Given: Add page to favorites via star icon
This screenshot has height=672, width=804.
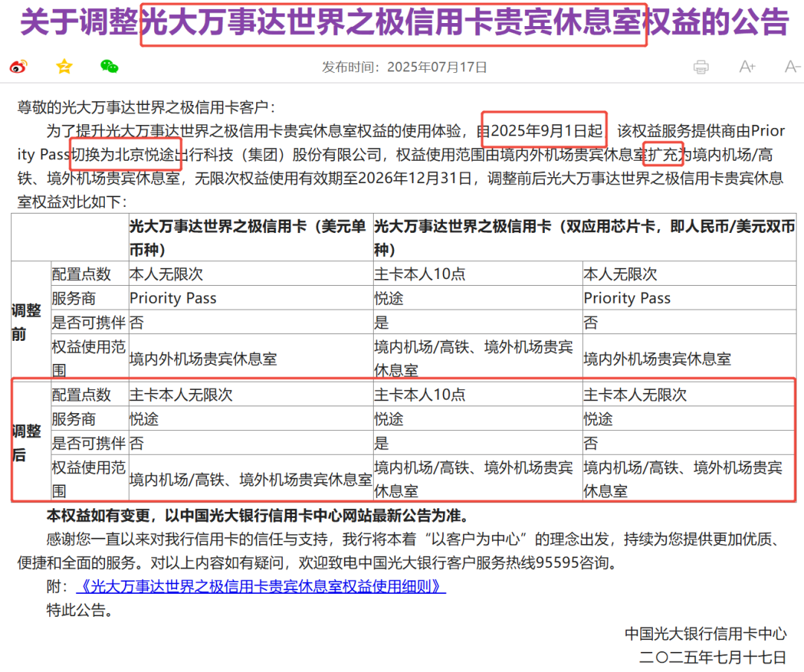Looking at the screenshot, I should point(64,66).
